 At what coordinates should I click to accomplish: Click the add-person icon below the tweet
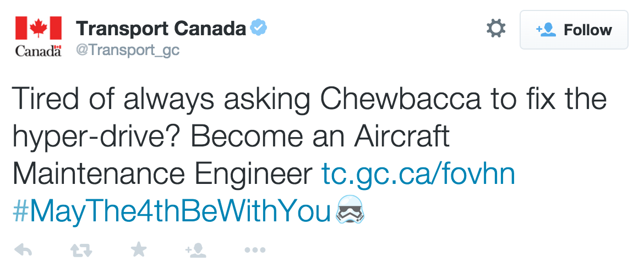click(x=196, y=251)
